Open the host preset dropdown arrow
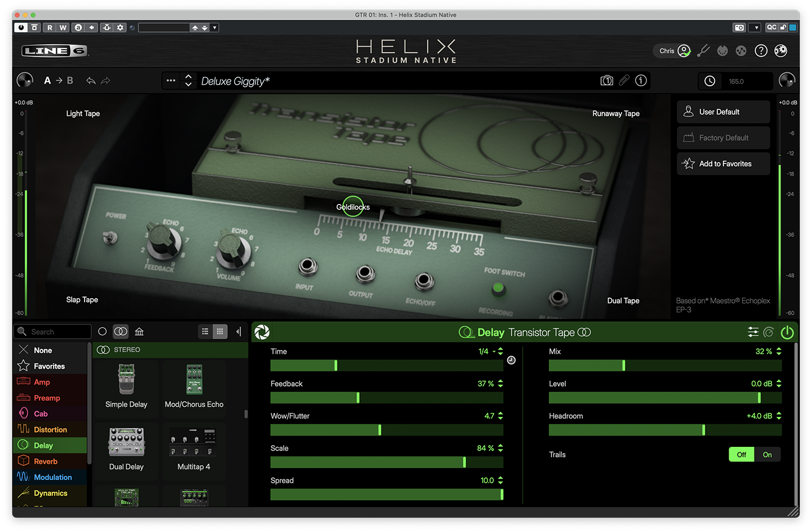The height and width of the screenshot is (532, 812). pos(214,27)
